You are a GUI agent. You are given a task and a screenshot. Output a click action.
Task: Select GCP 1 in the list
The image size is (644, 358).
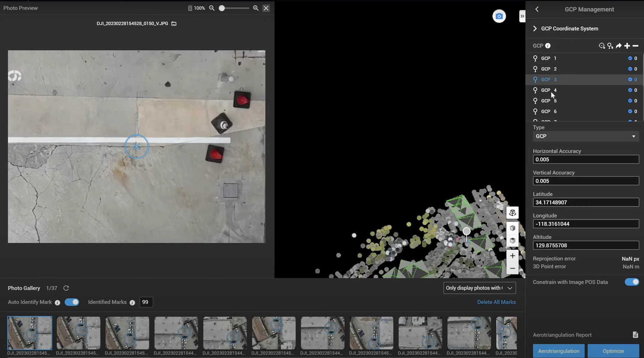[x=585, y=58]
